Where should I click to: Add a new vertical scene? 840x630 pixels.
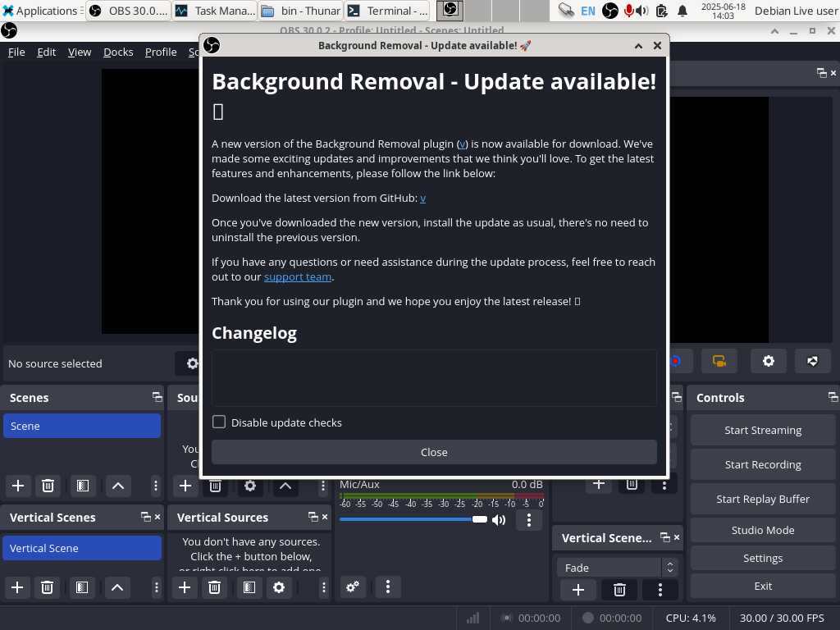17,587
